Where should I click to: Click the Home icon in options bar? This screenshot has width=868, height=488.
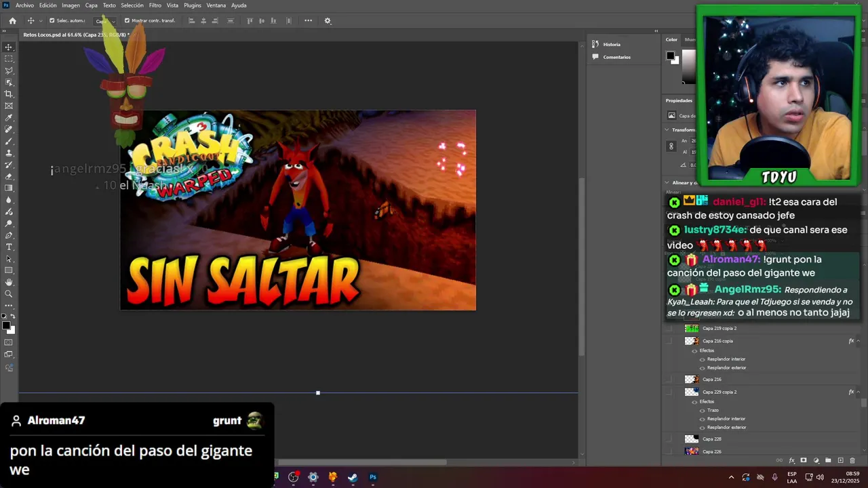pos(12,21)
